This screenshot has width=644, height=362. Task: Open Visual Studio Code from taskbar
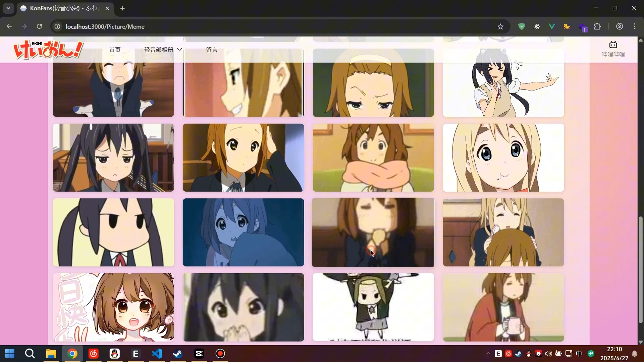pos(157,354)
